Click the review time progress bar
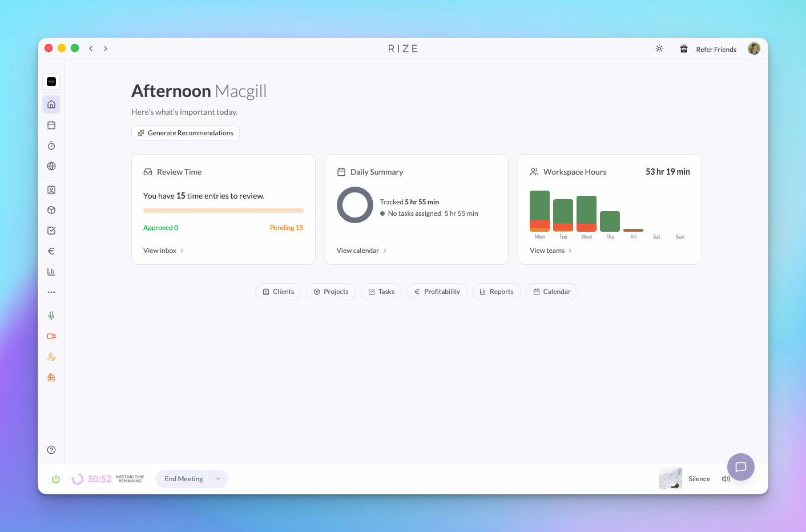 223,211
